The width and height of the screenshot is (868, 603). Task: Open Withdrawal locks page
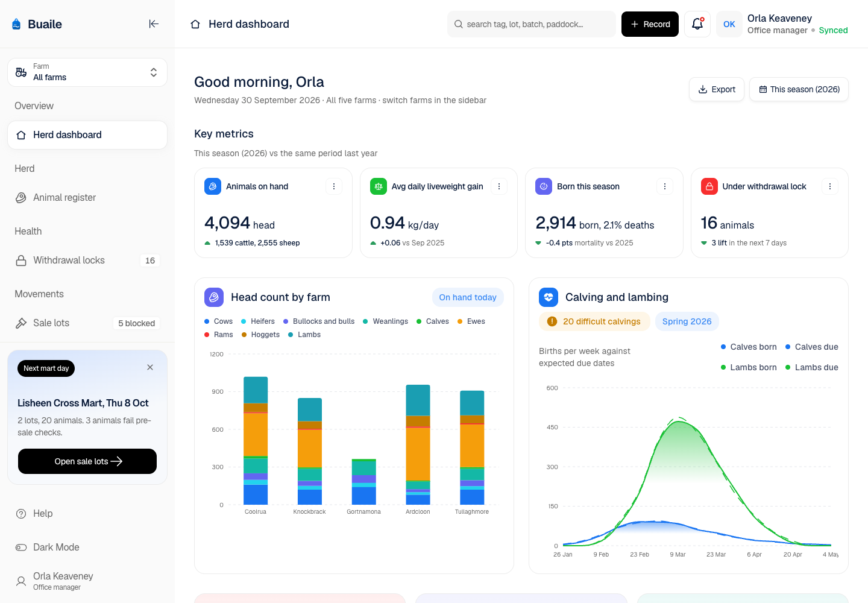[x=87, y=260]
